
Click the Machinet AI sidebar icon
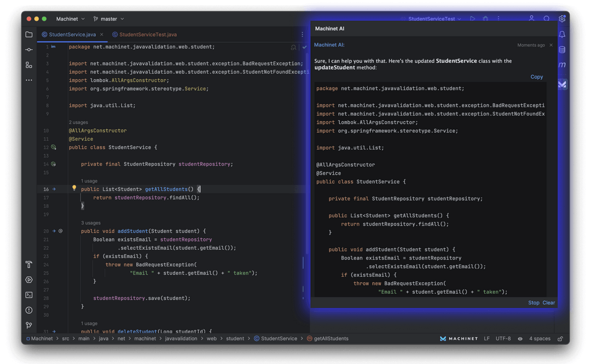pyautogui.click(x=562, y=84)
